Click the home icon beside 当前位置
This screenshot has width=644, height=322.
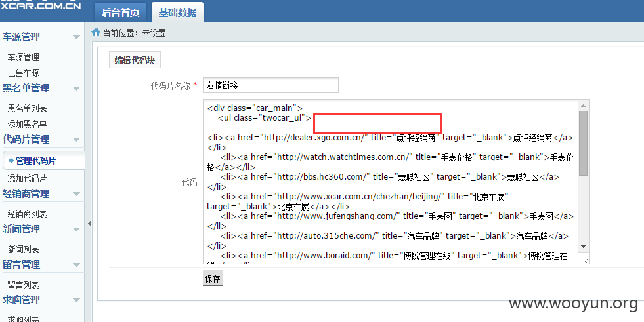(x=96, y=32)
